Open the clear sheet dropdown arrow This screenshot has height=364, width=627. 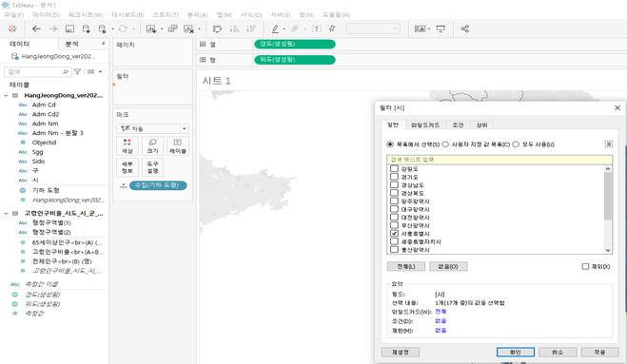[x=199, y=29]
